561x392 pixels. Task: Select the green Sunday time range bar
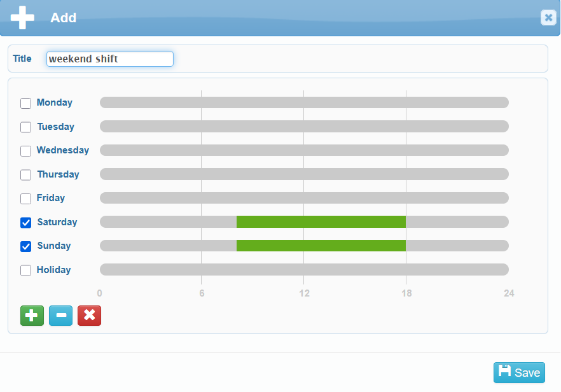tap(321, 246)
